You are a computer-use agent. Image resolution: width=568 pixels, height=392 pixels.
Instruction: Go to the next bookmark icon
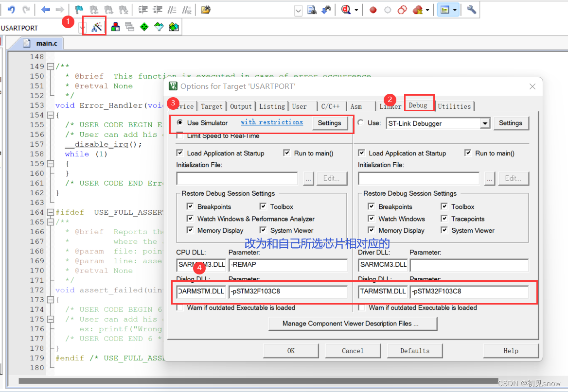coord(108,10)
